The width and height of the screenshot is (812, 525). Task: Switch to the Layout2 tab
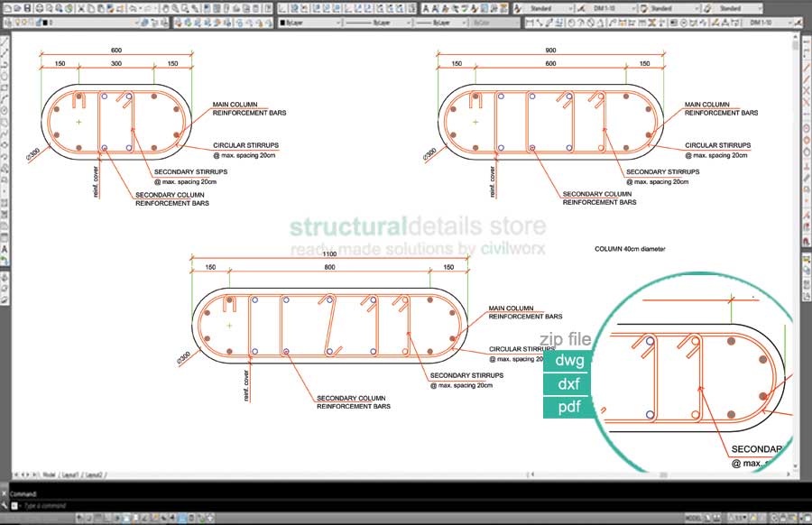93,474
